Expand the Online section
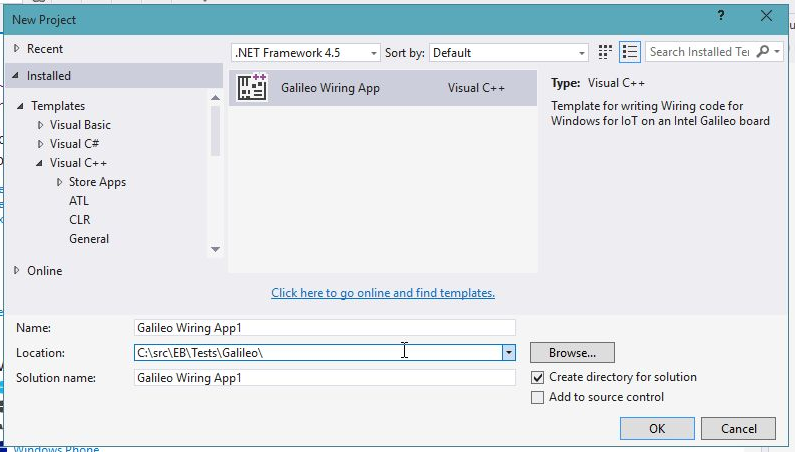This screenshot has height=452, width=795. (17, 271)
